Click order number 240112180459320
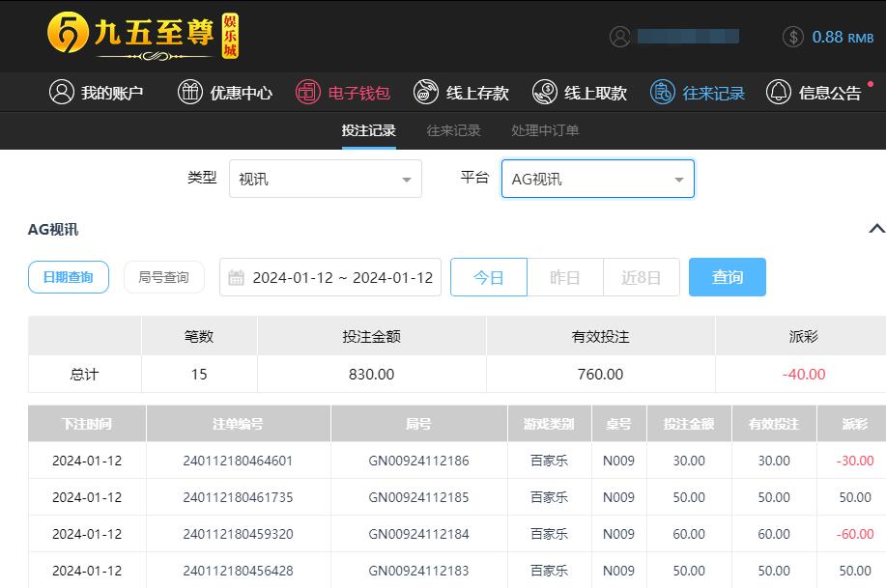 pos(238,534)
